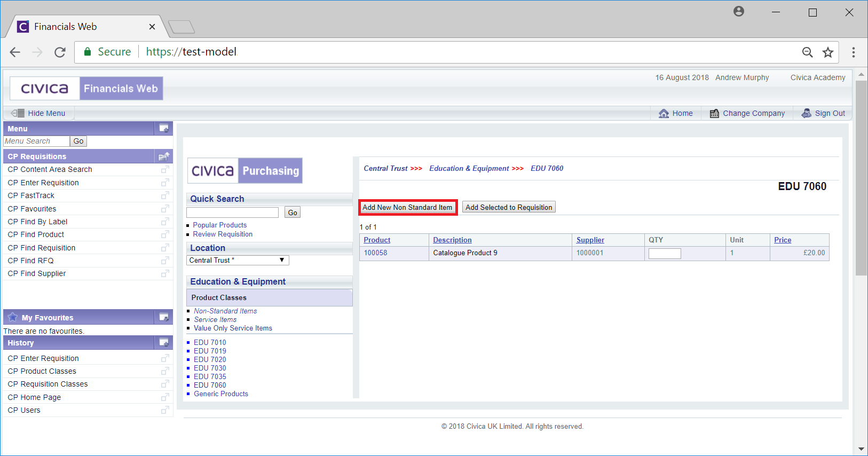Bookmark this page with the star icon
The width and height of the screenshot is (868, 456).
(828, 52)
